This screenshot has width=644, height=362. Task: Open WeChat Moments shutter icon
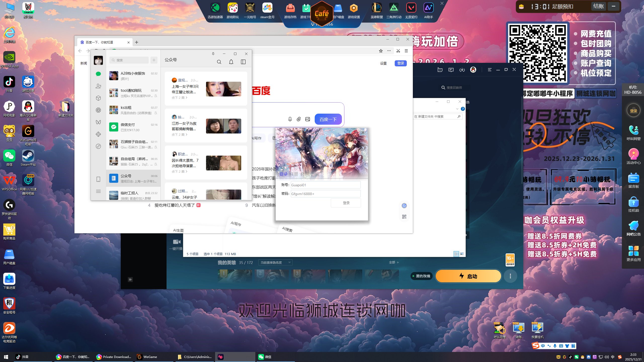point(98,110)
